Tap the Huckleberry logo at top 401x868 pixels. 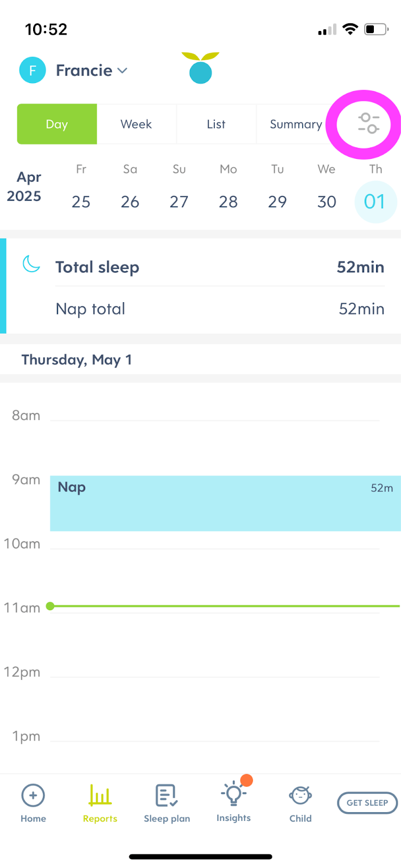pos(201,68)
